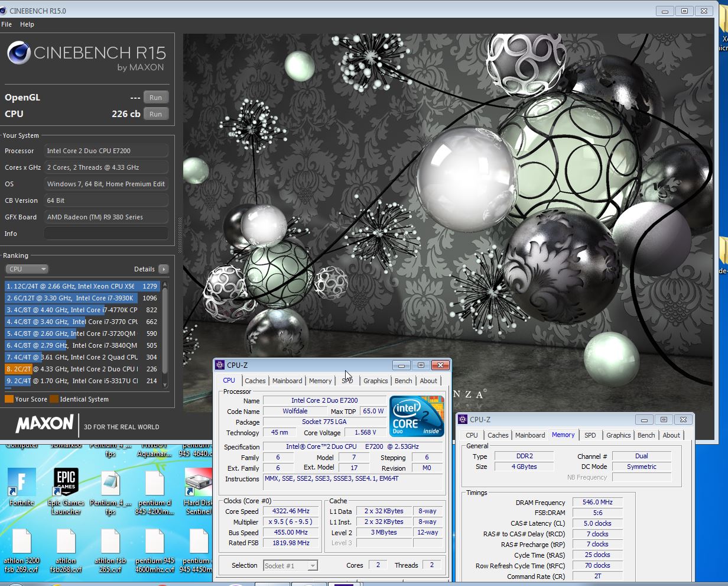Run the CPU benchmark
The image size is (728, 586).
tap(156, 114)
